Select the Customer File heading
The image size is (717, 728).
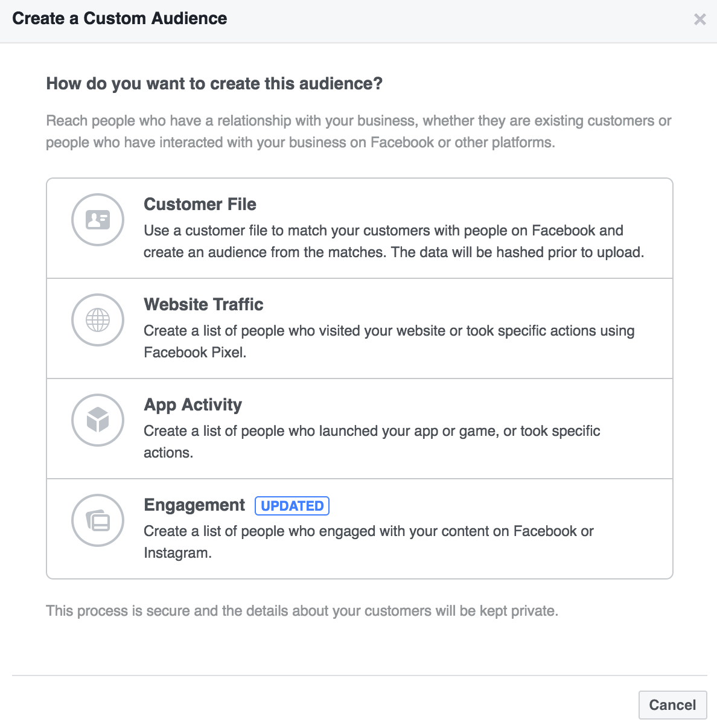200,205
